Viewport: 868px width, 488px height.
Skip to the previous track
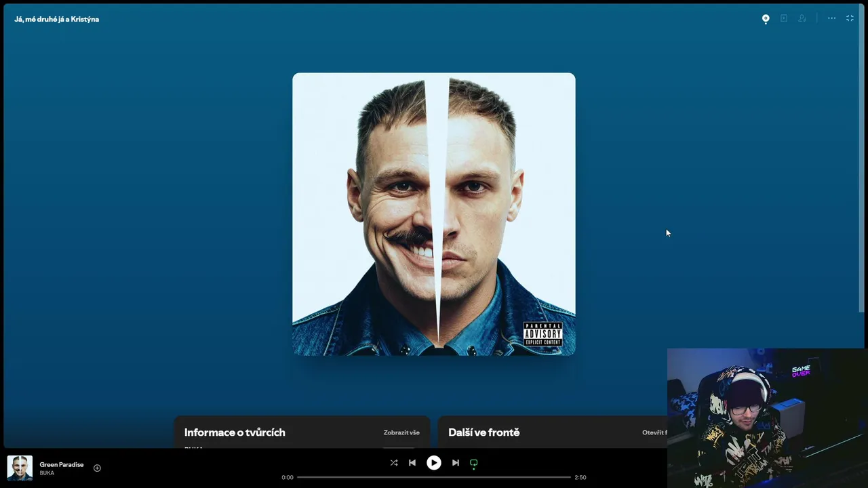(412, 463)
